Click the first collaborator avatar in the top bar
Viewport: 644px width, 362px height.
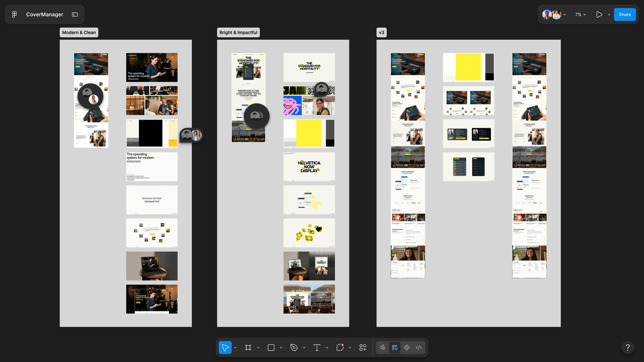(547, 14)
